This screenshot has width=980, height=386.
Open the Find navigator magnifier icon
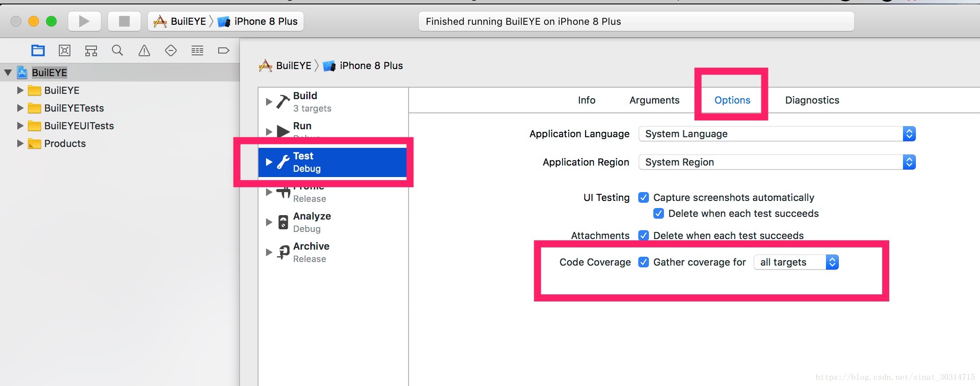(117, 50)
